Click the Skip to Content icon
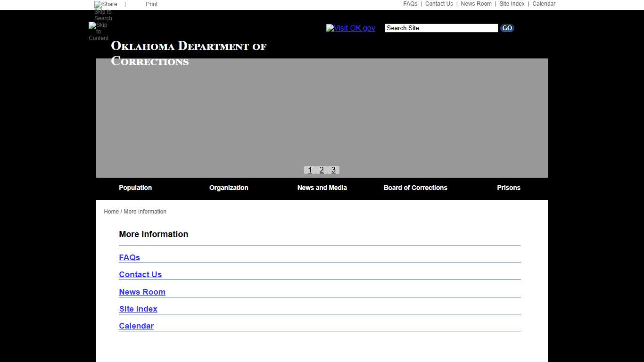 [99, 32]
